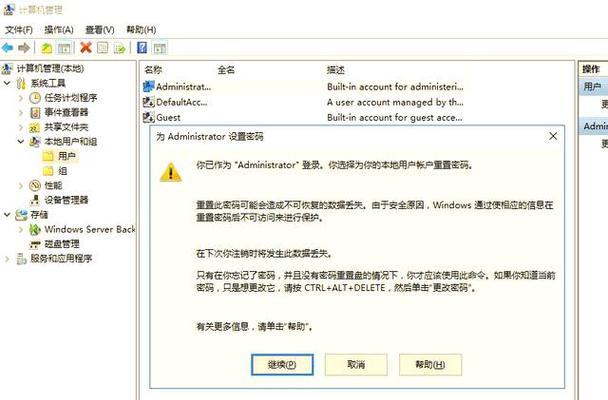
Task: Collapse the 本地用户和组 node
Action: tap(21, 141)
